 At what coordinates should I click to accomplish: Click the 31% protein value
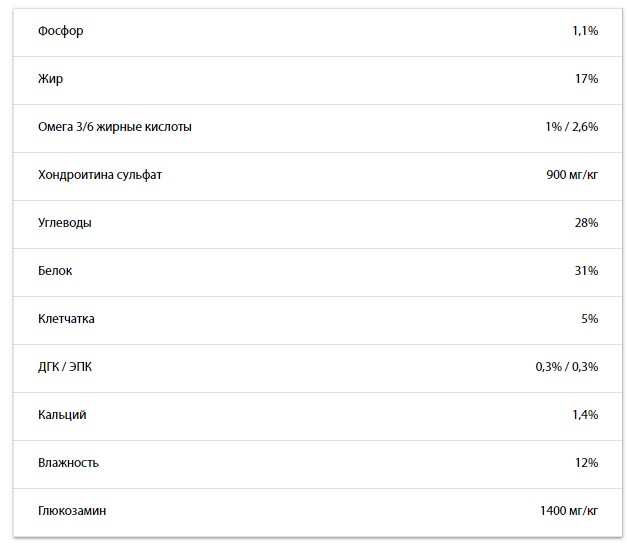586,271
